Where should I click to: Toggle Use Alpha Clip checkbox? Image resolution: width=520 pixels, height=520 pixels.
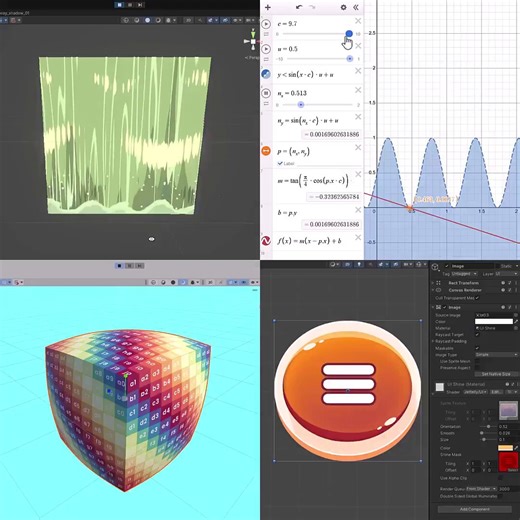500,478
